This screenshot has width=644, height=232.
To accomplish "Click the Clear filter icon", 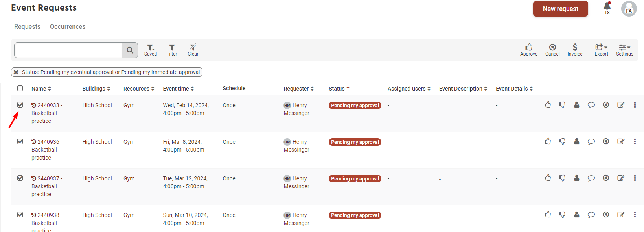I will 193,50.
